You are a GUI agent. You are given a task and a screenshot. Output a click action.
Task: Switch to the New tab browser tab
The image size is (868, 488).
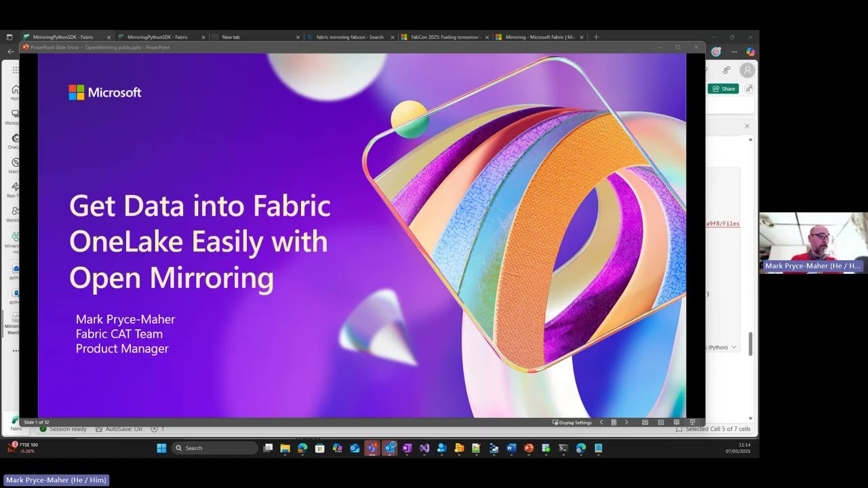[255, 37]
